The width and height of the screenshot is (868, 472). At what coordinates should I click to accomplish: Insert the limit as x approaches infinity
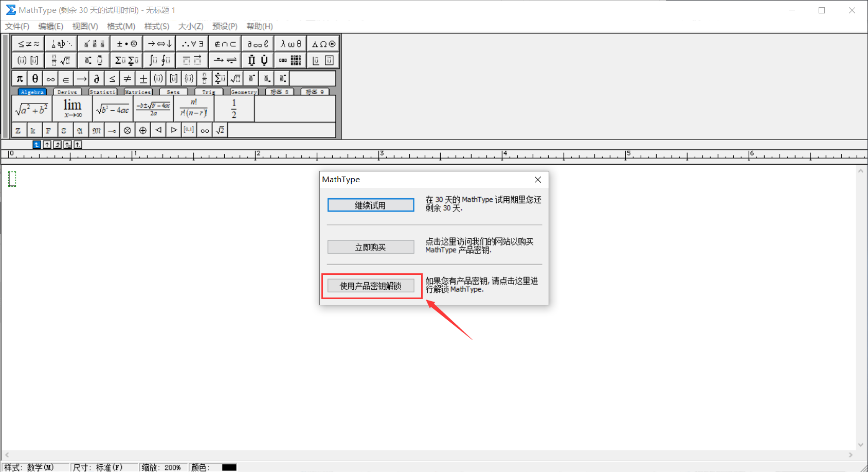click(73, 109)
